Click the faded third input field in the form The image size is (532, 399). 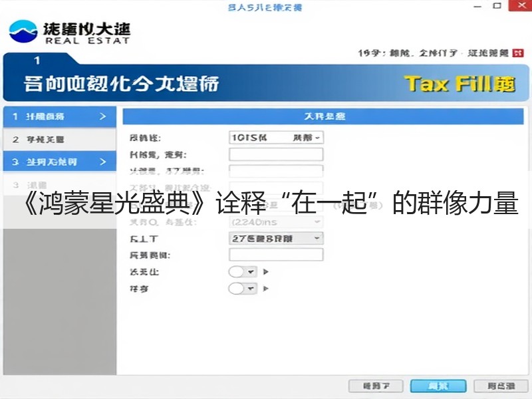[276, 171]
